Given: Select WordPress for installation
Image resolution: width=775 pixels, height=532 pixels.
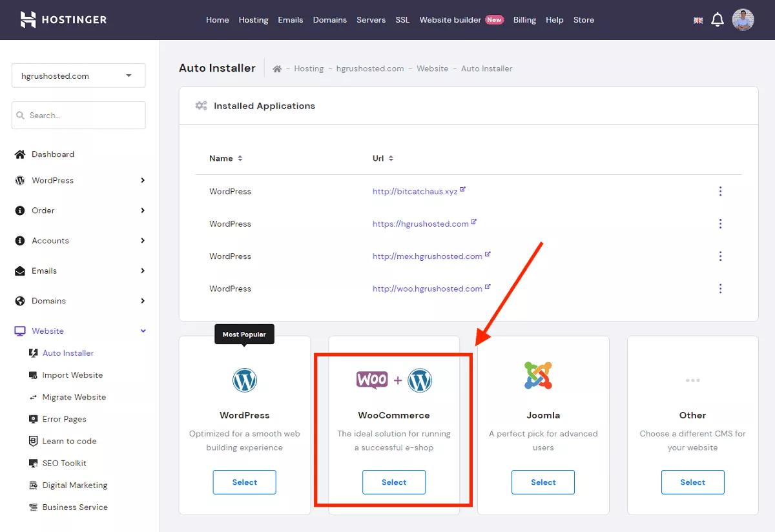Looking at the screenshot, I should [x=245, y=482].
